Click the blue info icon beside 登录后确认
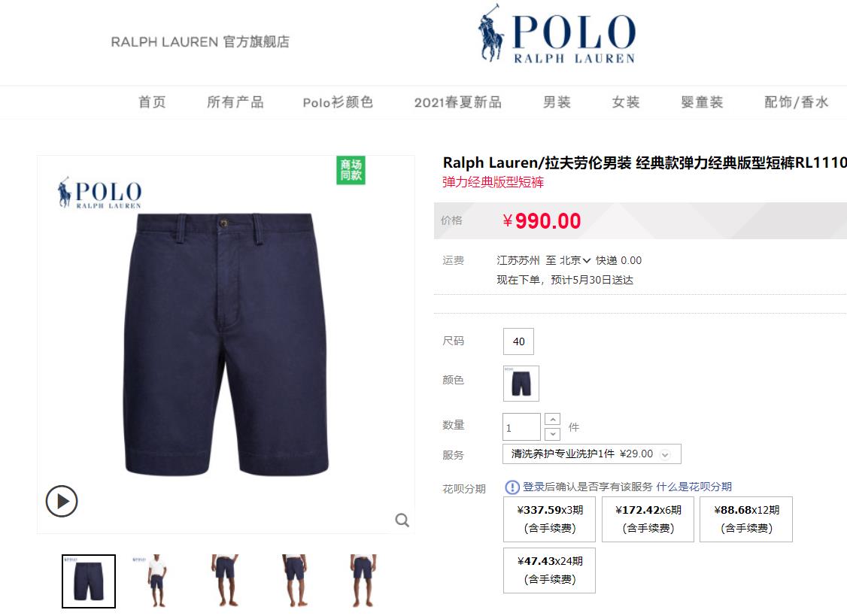 coord(512,487)
